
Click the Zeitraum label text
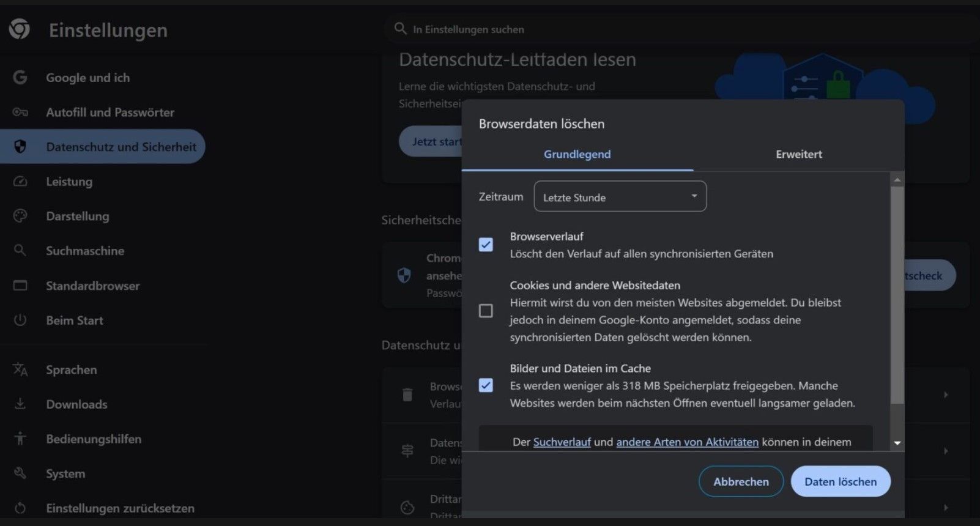[x=501, y=196]
